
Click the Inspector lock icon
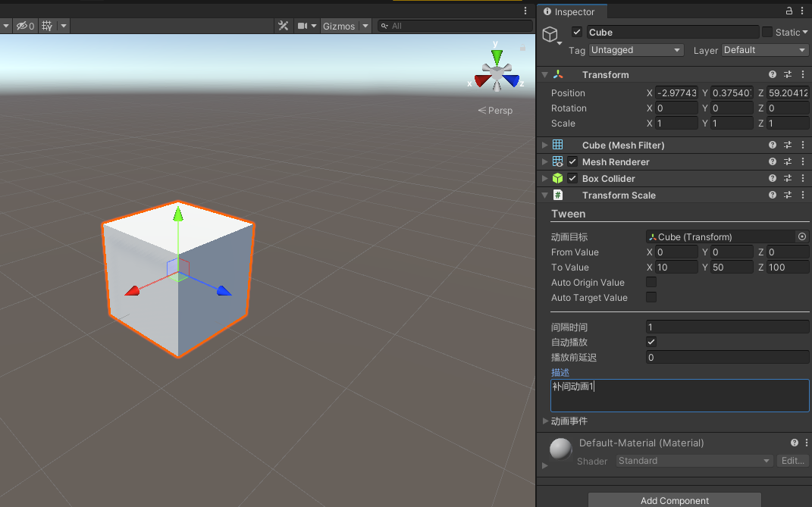click(789, 11)
